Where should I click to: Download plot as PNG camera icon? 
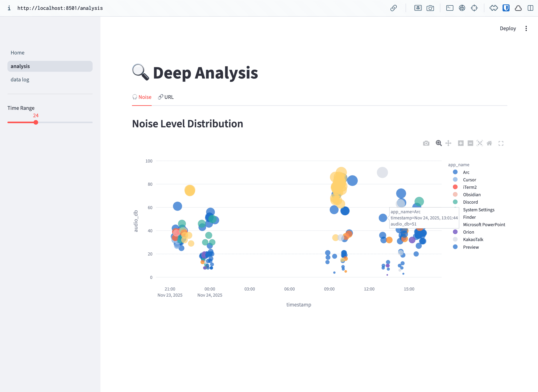click(426, 143)
